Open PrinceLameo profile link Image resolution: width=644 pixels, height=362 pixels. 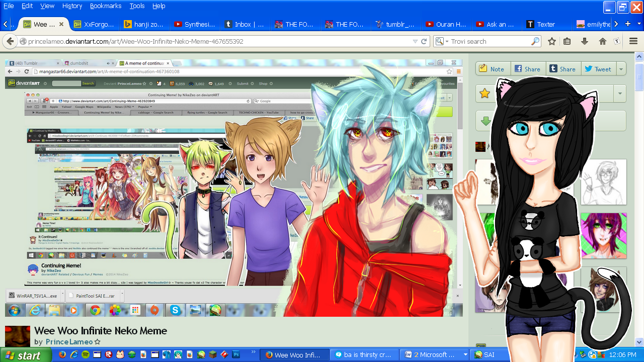pyautogui.click(x=69, y=342)
